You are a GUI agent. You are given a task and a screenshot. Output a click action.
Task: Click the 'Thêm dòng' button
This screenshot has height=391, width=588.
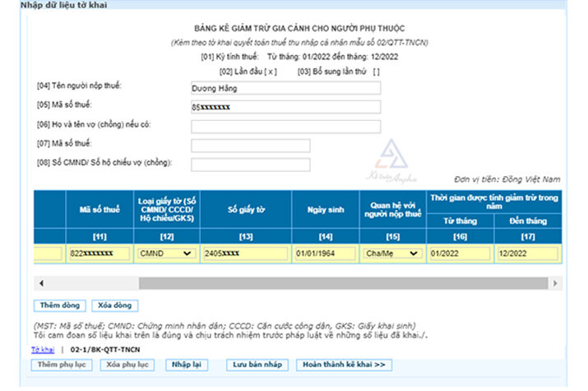click(60, 305)
